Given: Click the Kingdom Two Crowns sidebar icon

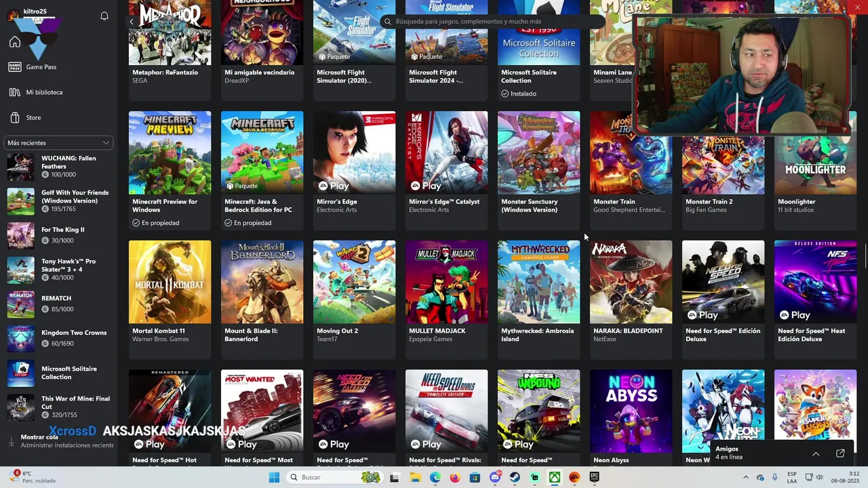Looking at the screenshot, I should pyautogui.click(x=20, y=338).
